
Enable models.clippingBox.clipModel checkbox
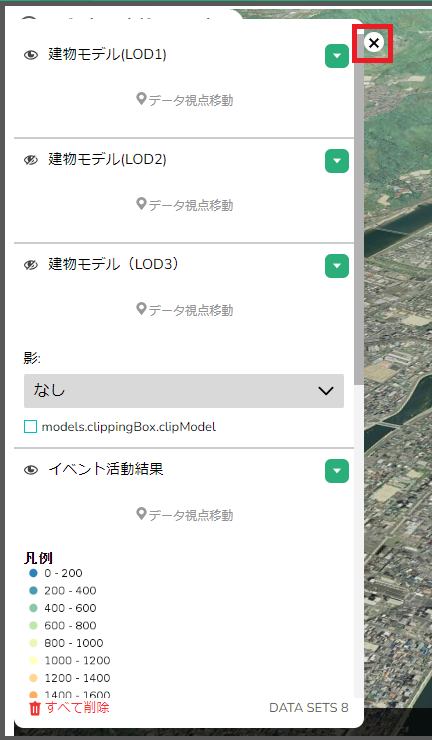click(x=30, y=427)
